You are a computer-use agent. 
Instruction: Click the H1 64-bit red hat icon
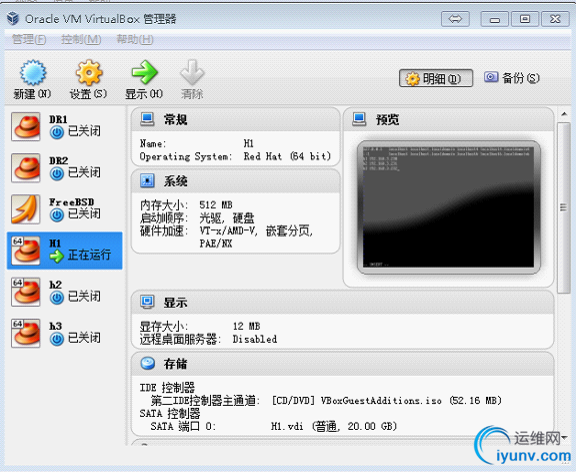tap(26, 251)
